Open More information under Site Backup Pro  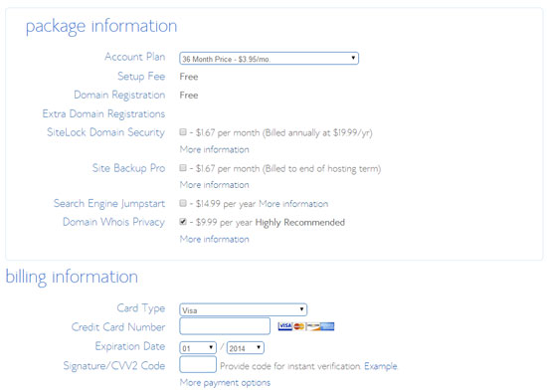pyautogui.click(x=214, y=185)
